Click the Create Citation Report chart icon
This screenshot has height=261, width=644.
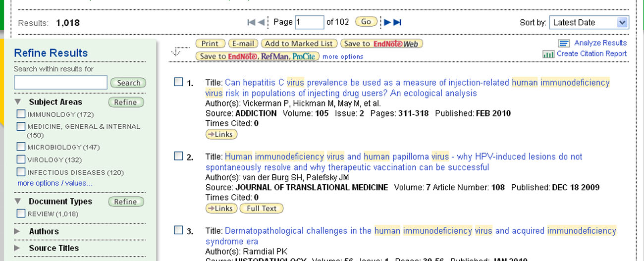coord(548,54)
